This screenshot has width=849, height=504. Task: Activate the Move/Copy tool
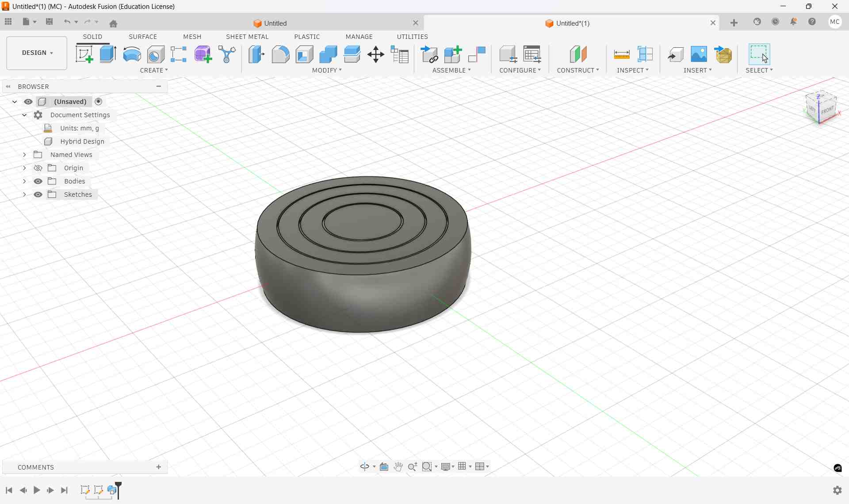click(x=375, y=54)
